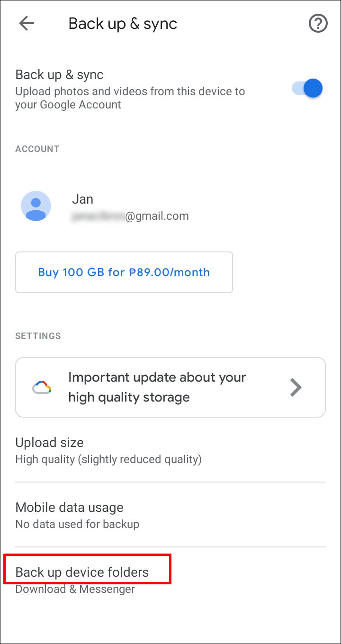341x644 pixels.
Task: Click the Google cloud storage icon
Action: click(x=42, y=388)
